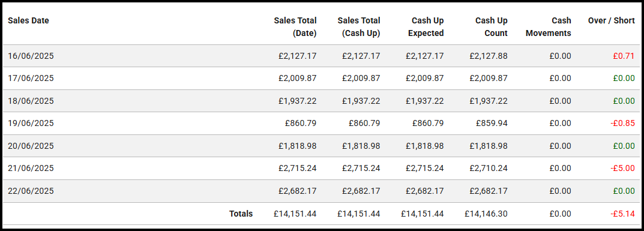Click the Sales Date column header

pos(28,20)
